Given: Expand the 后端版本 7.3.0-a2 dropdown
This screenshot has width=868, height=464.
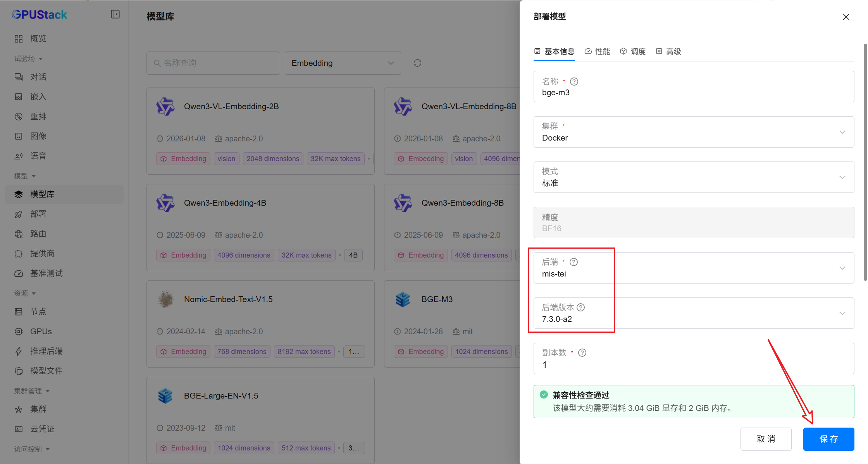Looking at the screenshot, I should (694, 313).
